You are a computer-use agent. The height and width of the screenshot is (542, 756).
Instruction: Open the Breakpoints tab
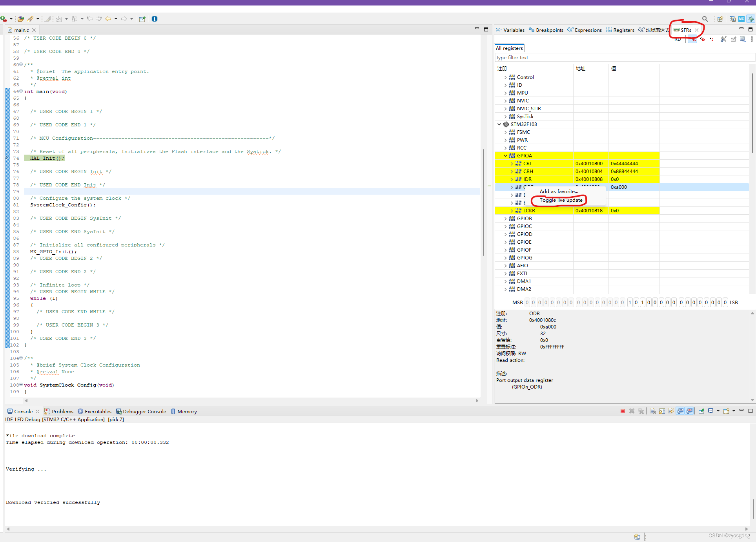(x=546, y=30)
